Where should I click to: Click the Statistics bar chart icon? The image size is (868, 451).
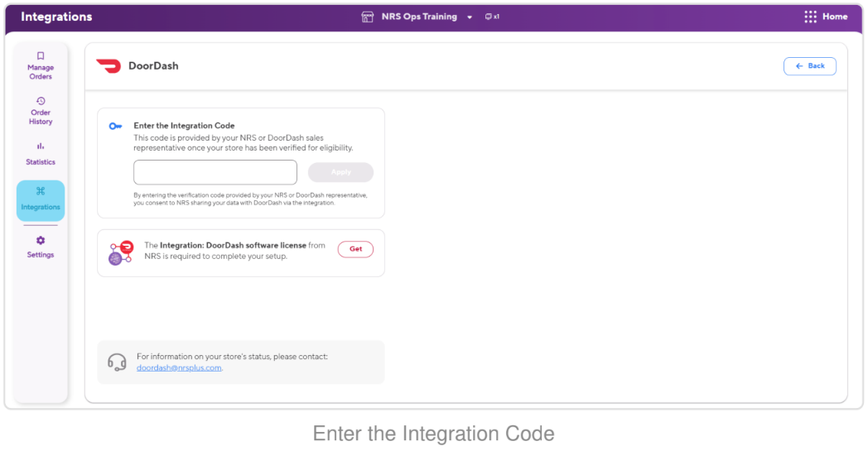pos(41,146)
